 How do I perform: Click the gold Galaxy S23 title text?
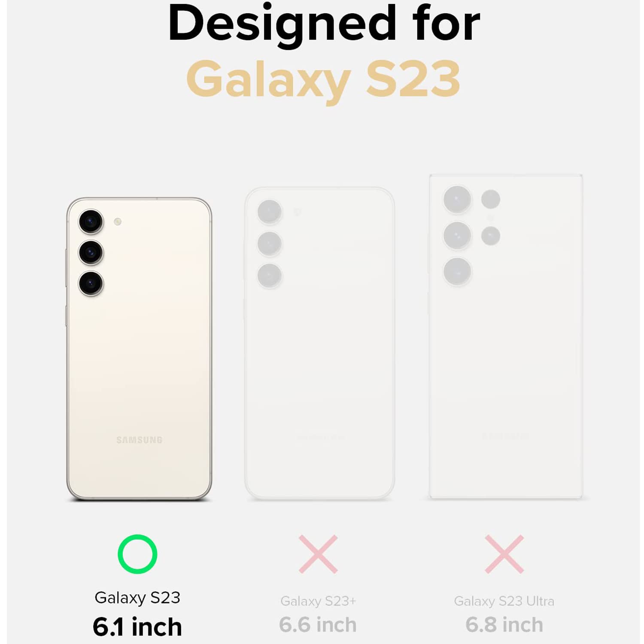(323, 79)
